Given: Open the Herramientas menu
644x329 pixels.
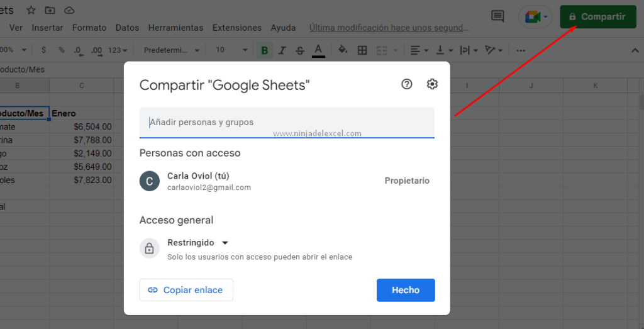Looking at the screenshot, I should coord(175,28).
